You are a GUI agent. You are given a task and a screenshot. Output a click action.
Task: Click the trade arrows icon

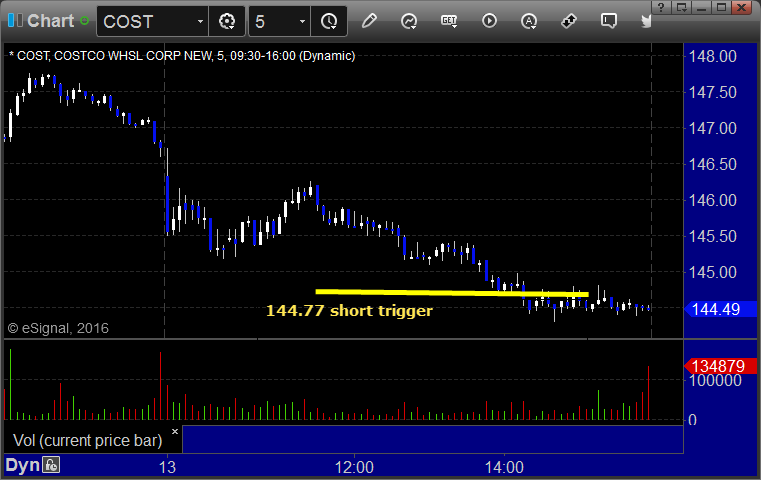click(568, 21)
